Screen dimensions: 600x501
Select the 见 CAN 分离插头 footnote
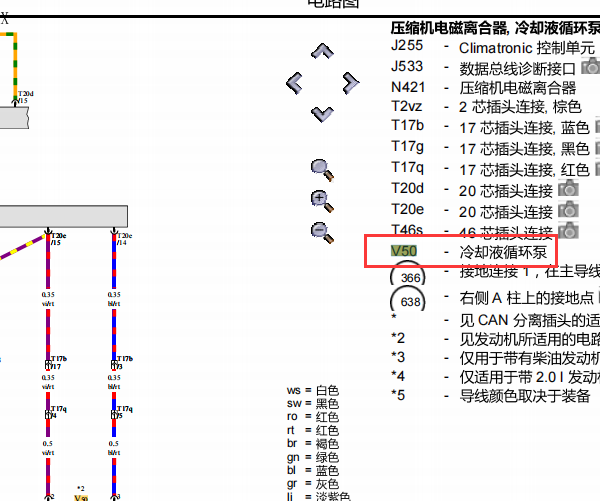pyautogui.click(x=530, y=320)
